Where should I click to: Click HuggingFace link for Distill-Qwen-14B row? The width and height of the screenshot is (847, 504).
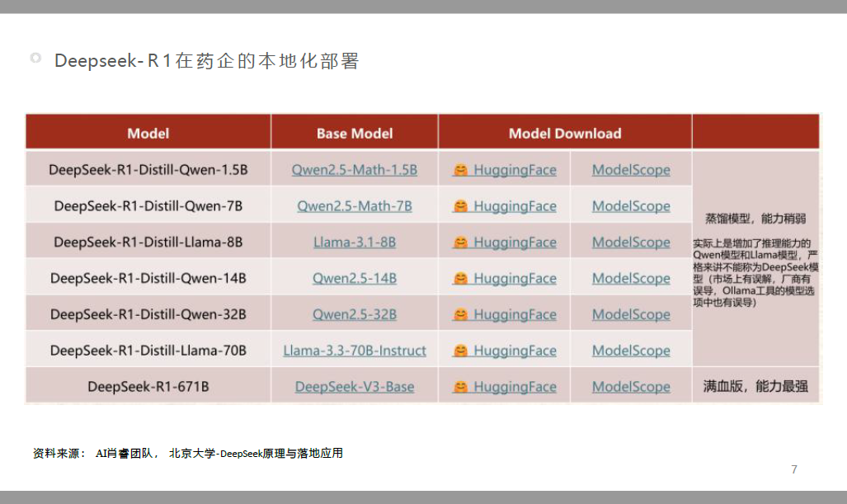pos(505,278)
